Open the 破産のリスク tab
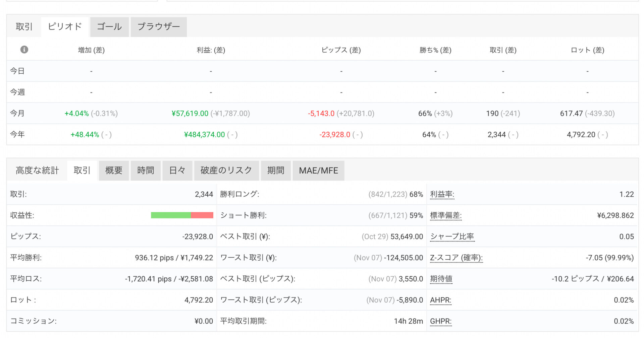The height and width of the screenshot is (338, 644). [x=226, y=171]
